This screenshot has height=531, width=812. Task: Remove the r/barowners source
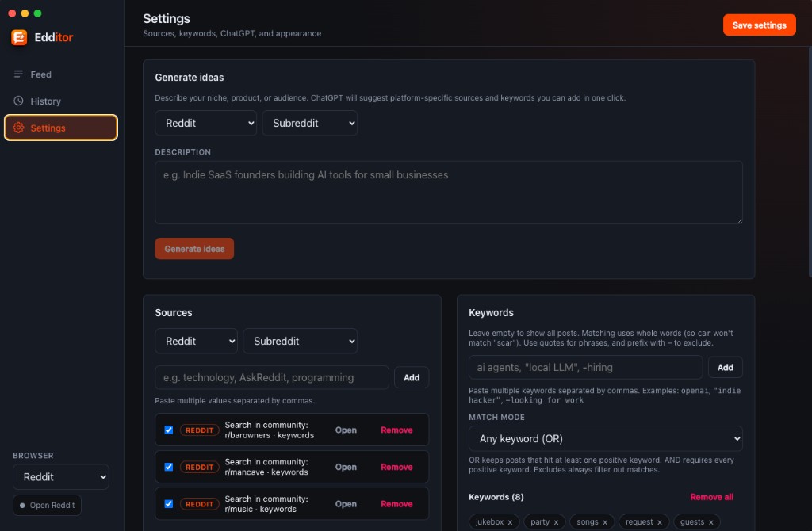pos(396,430)
